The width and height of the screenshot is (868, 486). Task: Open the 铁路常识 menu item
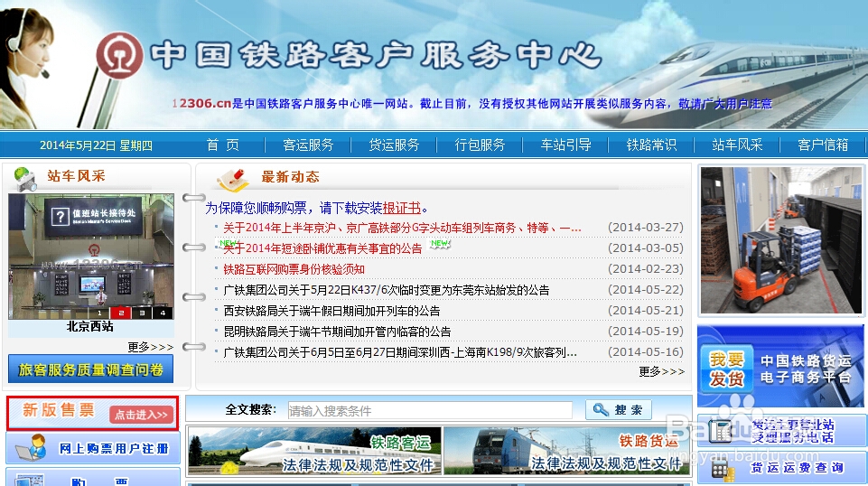651,145
